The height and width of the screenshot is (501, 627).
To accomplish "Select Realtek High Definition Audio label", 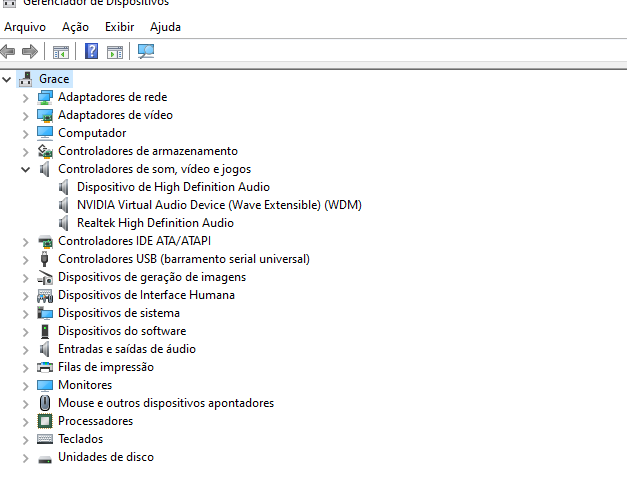I will (x=155, y=223).
